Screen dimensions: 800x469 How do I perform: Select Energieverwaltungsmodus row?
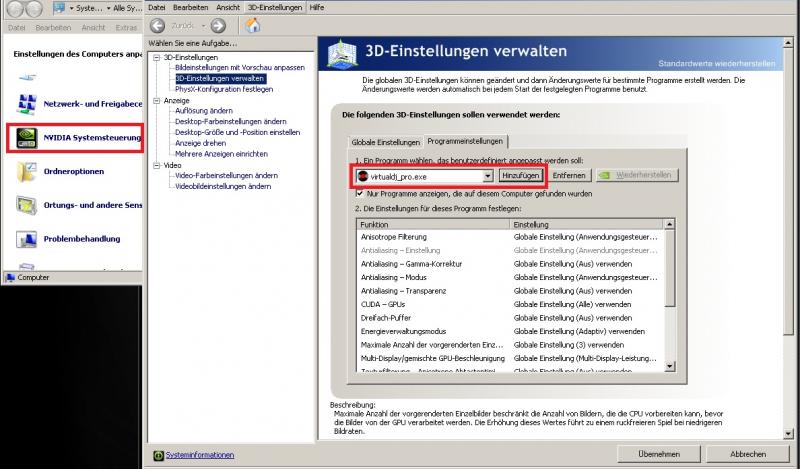511,332
